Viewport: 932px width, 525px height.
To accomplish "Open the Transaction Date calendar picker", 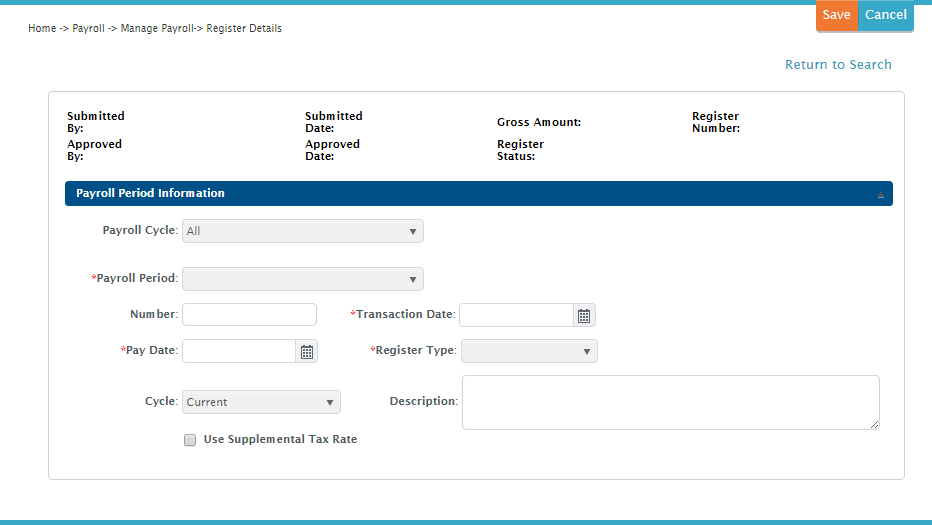I will (584, 316).
